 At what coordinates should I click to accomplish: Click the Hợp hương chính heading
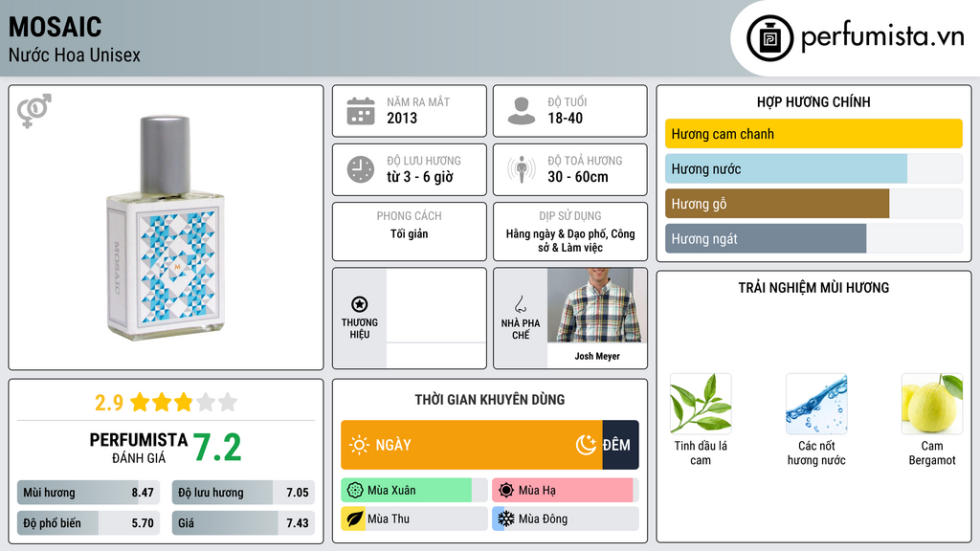click(x=813, y=101)
